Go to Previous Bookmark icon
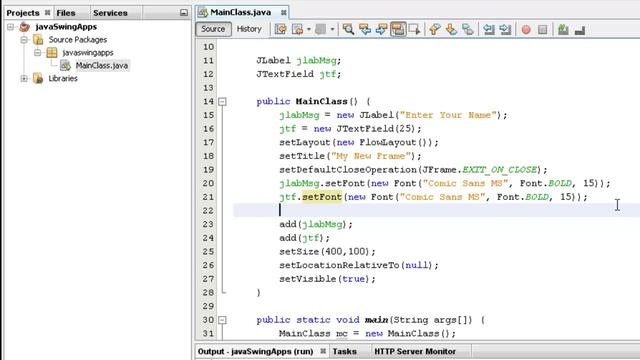The width and height of the screenshot is (640, 360). coord(435,29)
